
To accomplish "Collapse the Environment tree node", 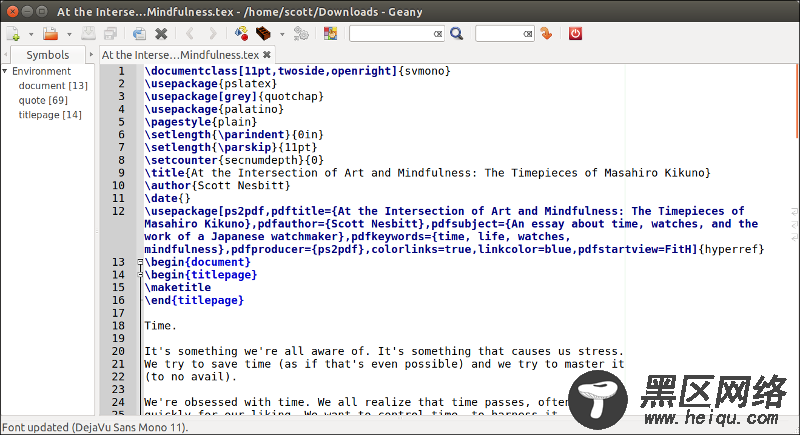I will click(x=5, y=71).
